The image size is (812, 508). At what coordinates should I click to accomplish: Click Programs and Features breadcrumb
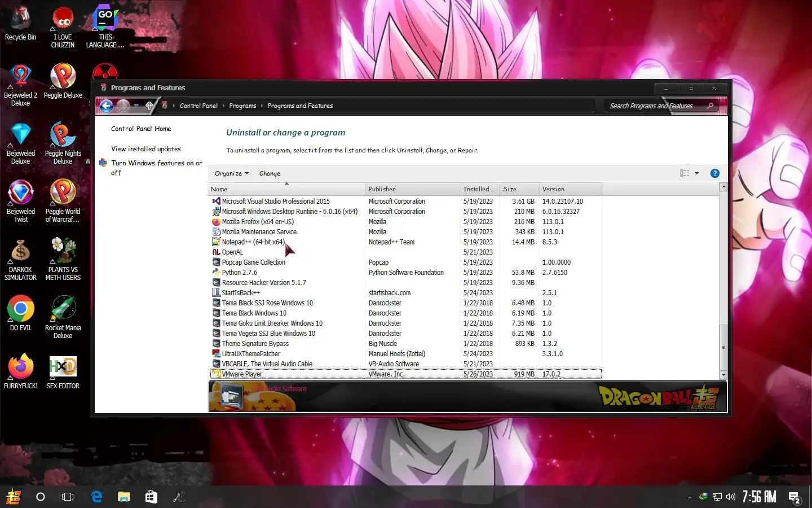[x=300, y=106]
